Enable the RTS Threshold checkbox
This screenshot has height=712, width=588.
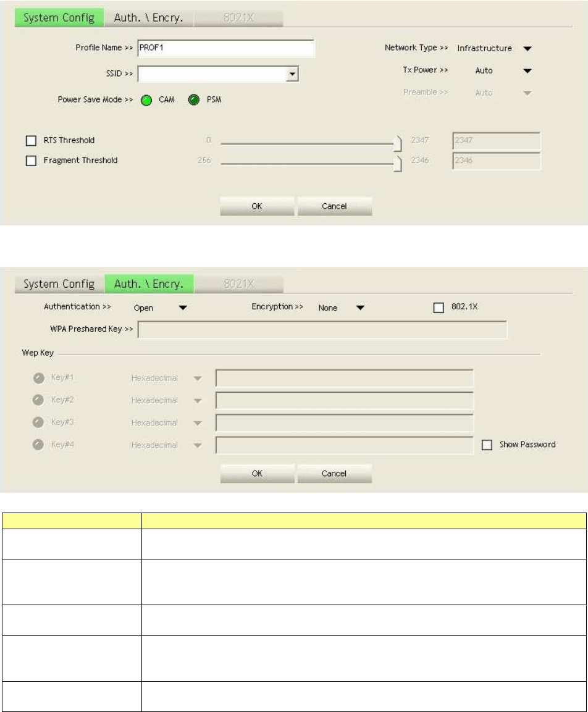point(31,141)
